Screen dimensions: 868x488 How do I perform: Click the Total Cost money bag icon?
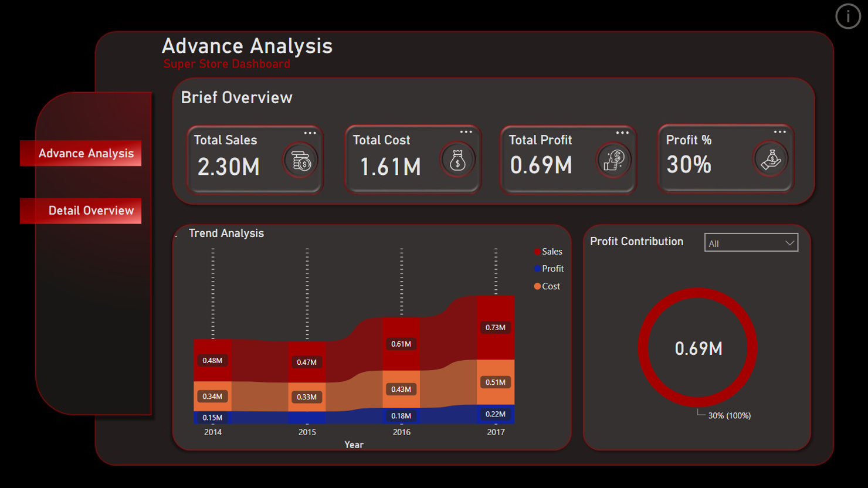click(457, 160)
